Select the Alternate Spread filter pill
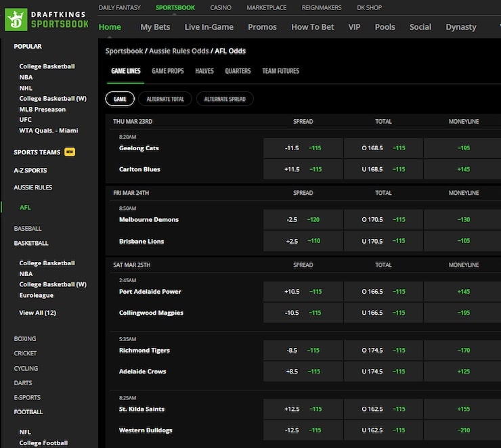The height and width of the screenshot is (448, 501). click(x=225, y=99)
